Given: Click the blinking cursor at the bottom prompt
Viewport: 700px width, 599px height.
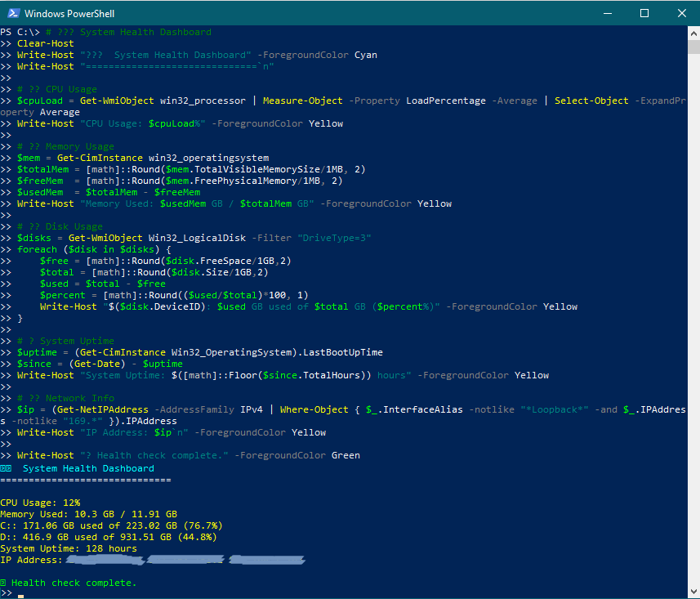Looking at the screenshot, I should pos(21,596).
